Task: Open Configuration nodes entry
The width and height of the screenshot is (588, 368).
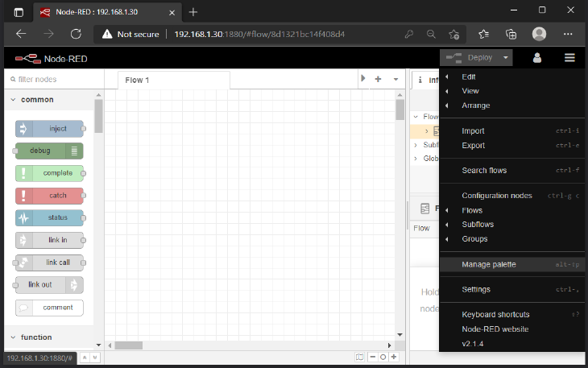Action: (511, 196)
